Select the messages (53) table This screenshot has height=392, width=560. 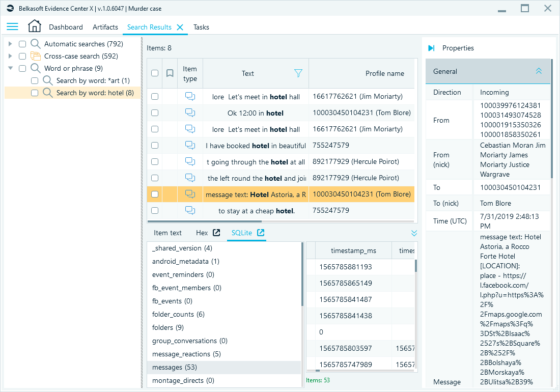[x=224, y=368]
